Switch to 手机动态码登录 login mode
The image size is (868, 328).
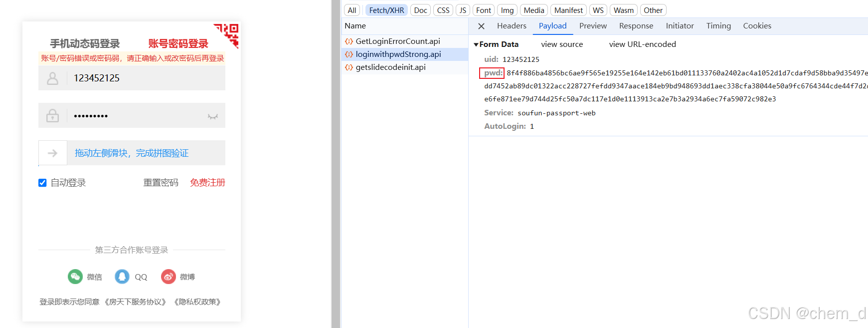coord(85,44)
